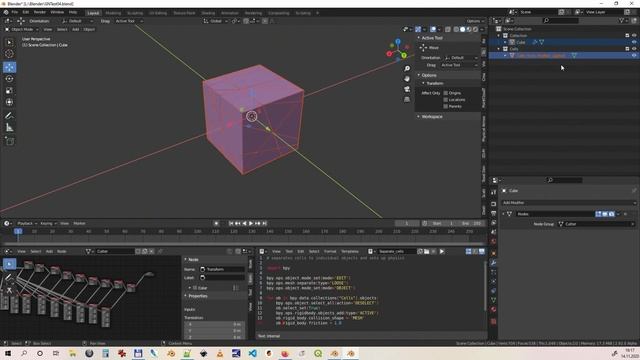Viewport: 640px width, 360px height.
Task: Select the Cursor tool in viewport toolbar
Action: coord(9,53)
